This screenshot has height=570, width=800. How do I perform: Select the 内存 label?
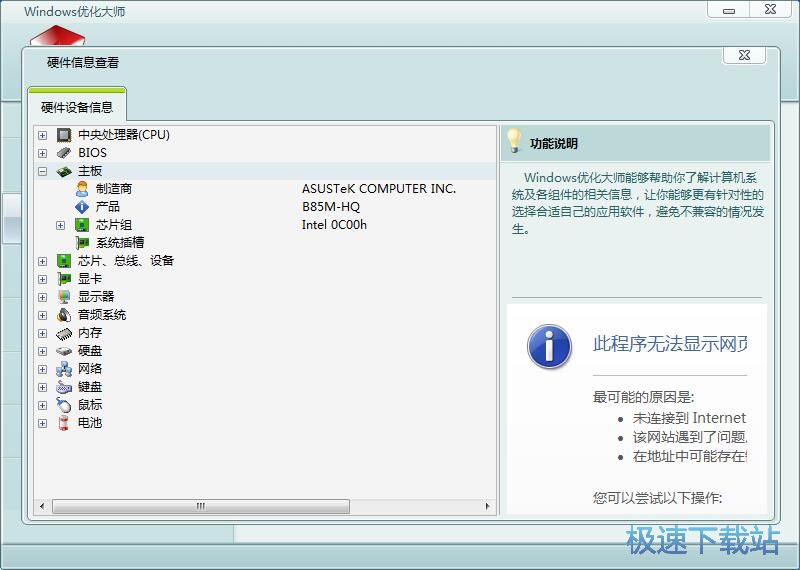click(x=90, y=333)
